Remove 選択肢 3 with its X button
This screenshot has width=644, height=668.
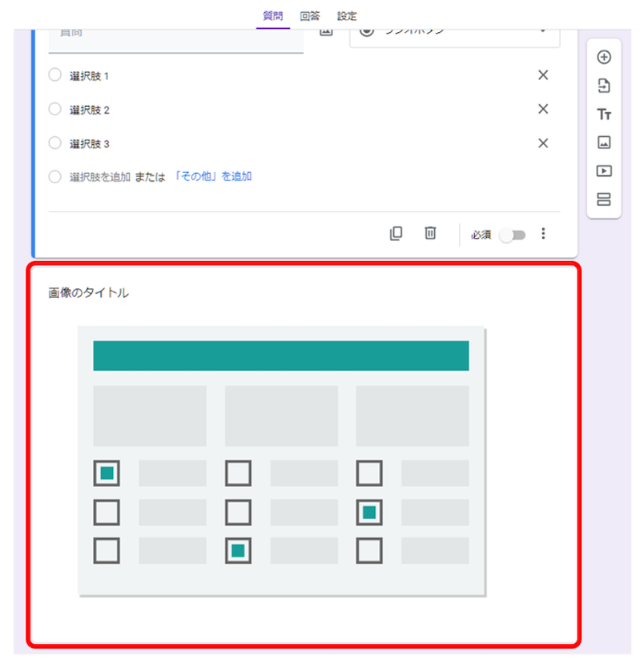(x=542, y=143)
